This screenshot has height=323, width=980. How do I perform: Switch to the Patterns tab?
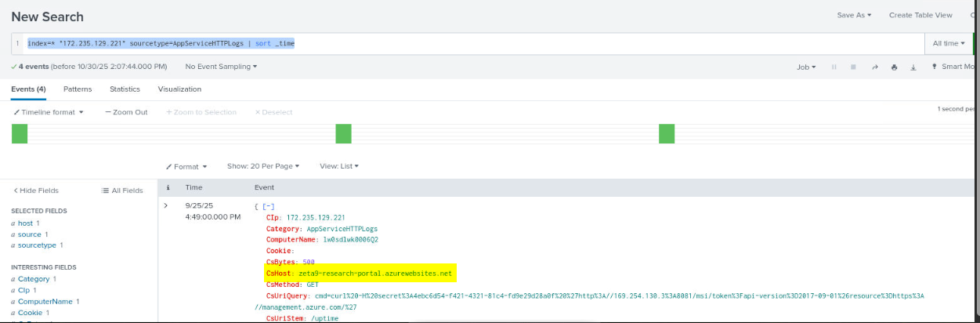(78, 89)
